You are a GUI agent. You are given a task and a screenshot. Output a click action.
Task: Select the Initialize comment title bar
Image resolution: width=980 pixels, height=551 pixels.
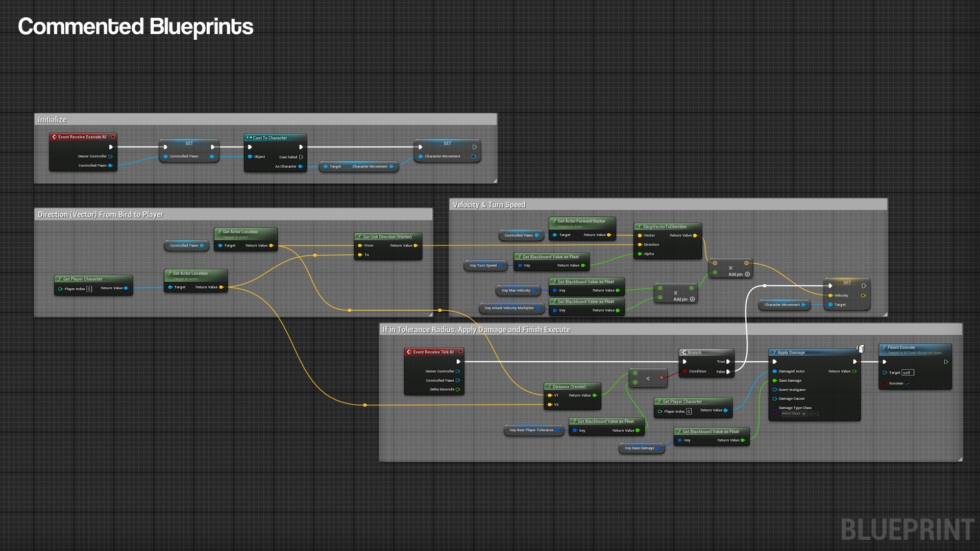click(x=265, y=119)
